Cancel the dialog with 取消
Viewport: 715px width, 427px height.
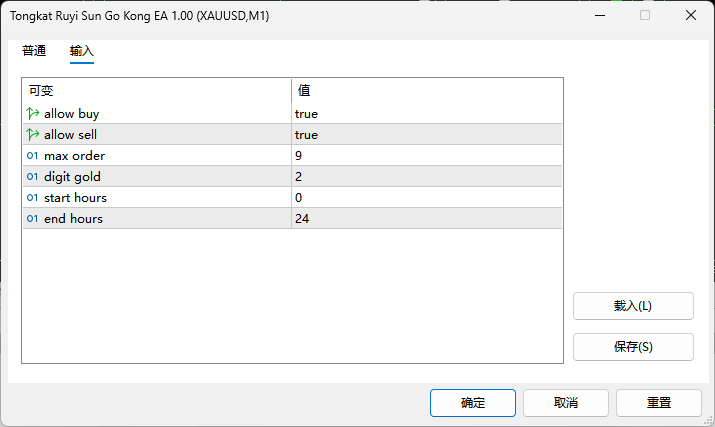pyautogui.click(x=565, y=403)
